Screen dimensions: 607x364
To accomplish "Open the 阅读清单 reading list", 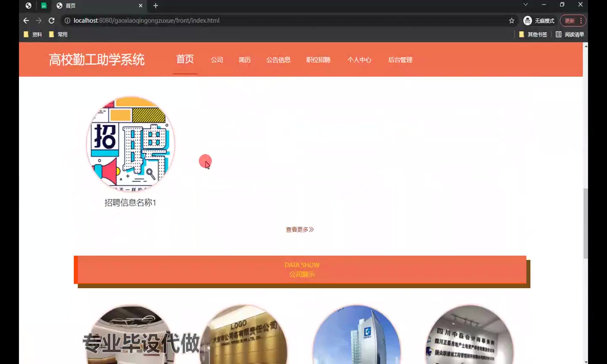I will point(570,35).
